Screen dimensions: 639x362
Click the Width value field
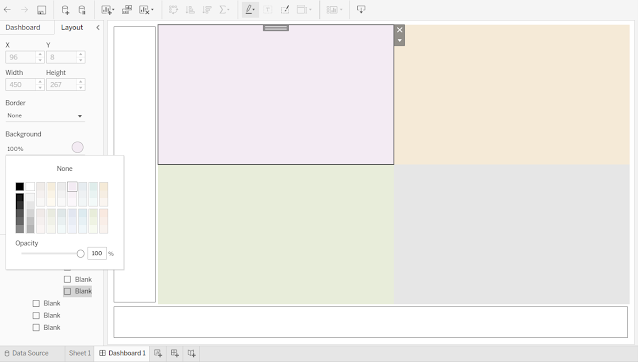click(20, 84)
